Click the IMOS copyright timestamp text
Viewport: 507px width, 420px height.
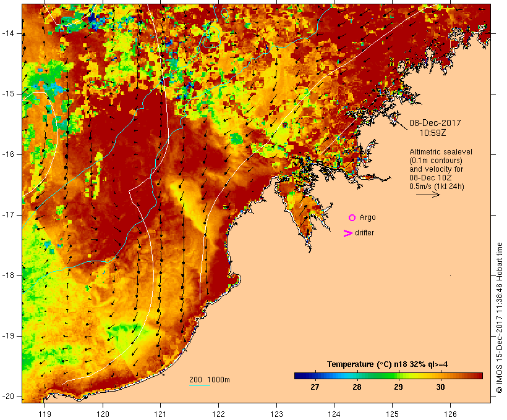(499, 318)
